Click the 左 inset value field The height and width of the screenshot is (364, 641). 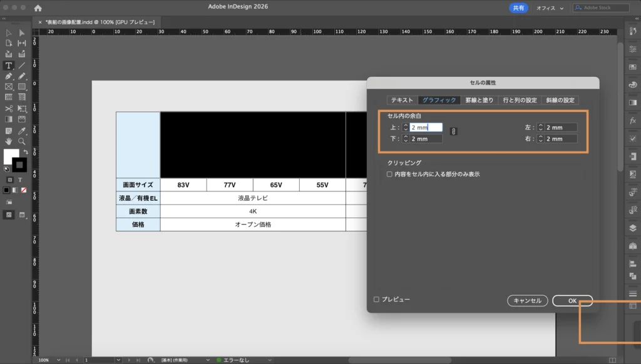pos(560,128)
